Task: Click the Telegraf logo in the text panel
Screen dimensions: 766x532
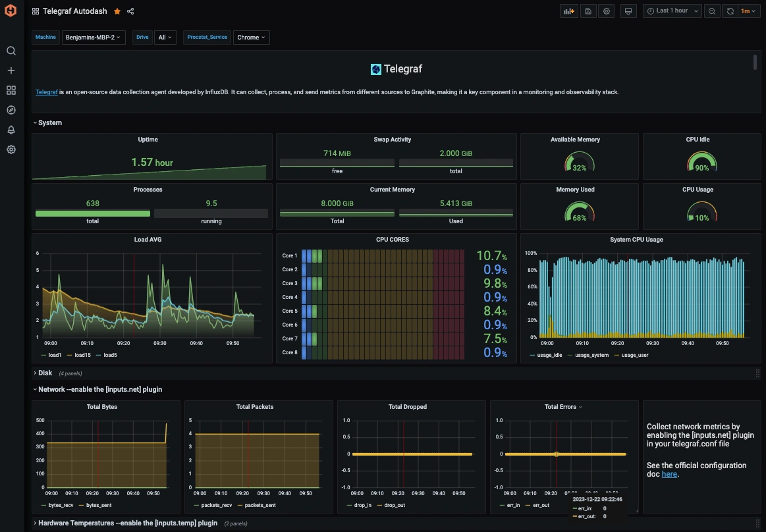Action: click(375, 69)
